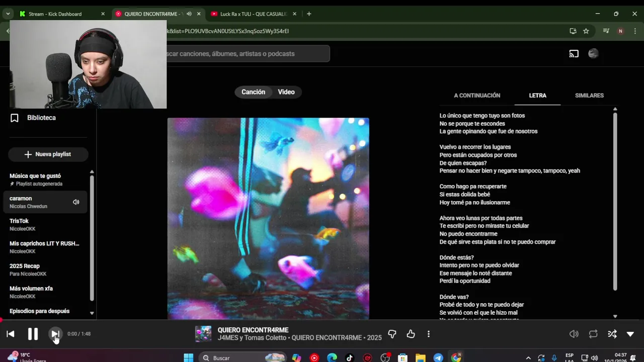Click the album cover artwork
This screenshot has width=644, height=362.
268,218
